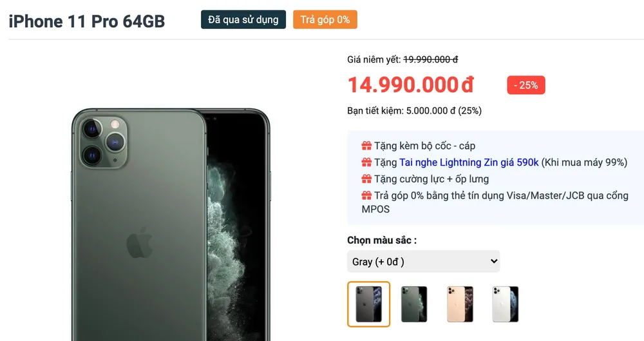The height and width of the screenshot is (341, 644).
Task: Pick the Gold iPhone color thumbnail
Action: (460, 304)
